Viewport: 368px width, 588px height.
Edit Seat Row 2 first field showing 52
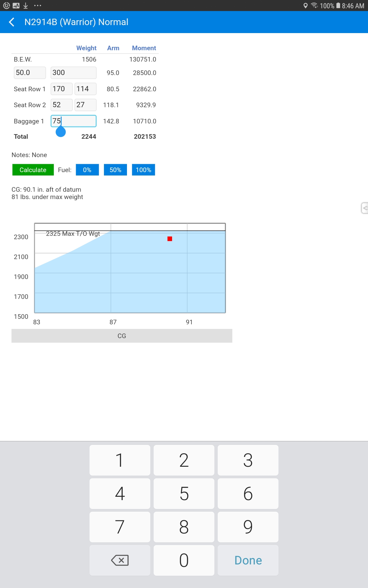pyautogui.click(x=62, y=105)
